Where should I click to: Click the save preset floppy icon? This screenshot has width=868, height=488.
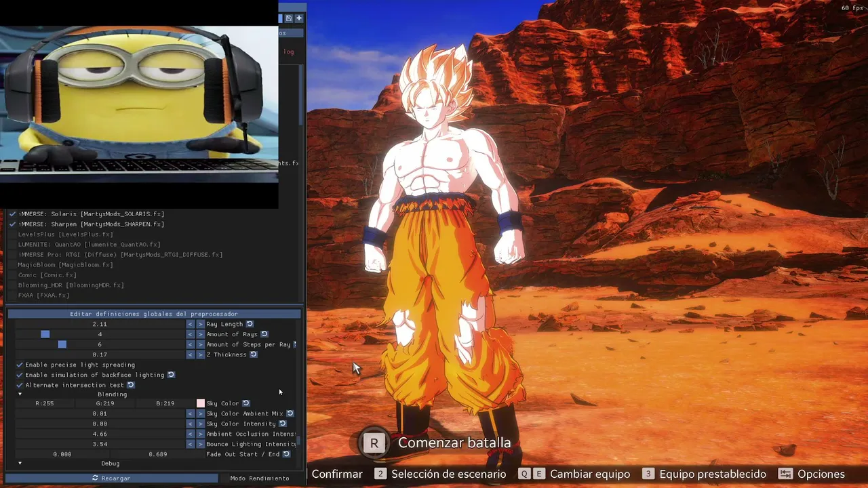click(289, 18)
